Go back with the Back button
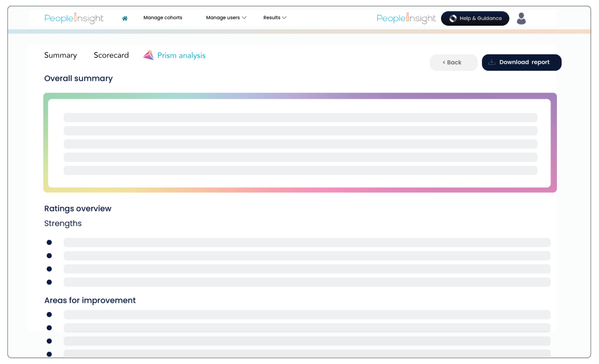The height and width of the screenshot is (364, 599). tap(453, 62)
